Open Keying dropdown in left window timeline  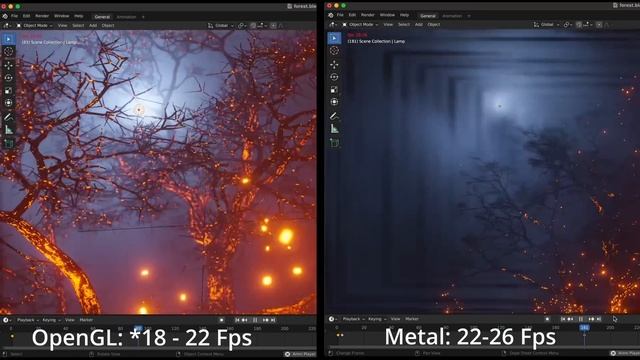tap(51, 320)
